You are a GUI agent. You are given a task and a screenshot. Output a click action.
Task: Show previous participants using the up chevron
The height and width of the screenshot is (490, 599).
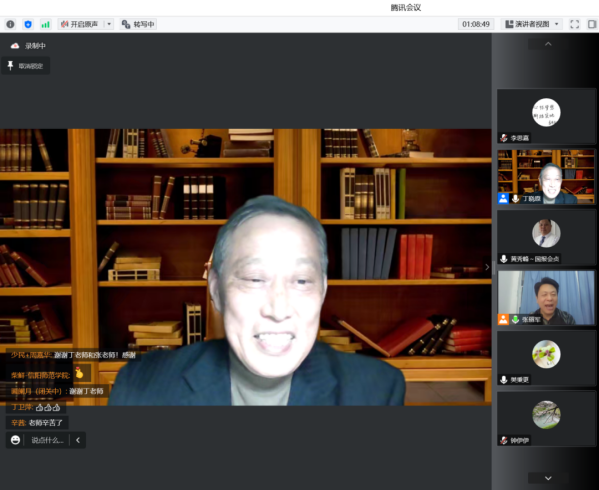548,44
